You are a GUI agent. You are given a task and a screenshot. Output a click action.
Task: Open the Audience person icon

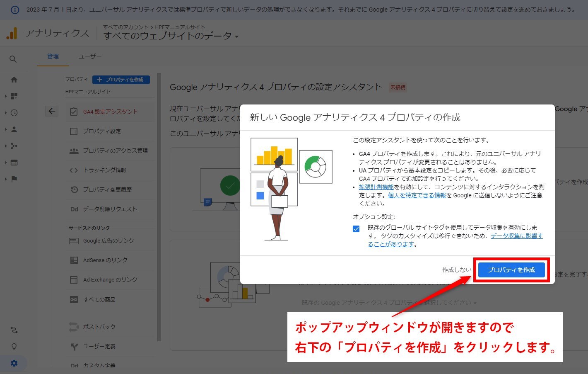14,129
